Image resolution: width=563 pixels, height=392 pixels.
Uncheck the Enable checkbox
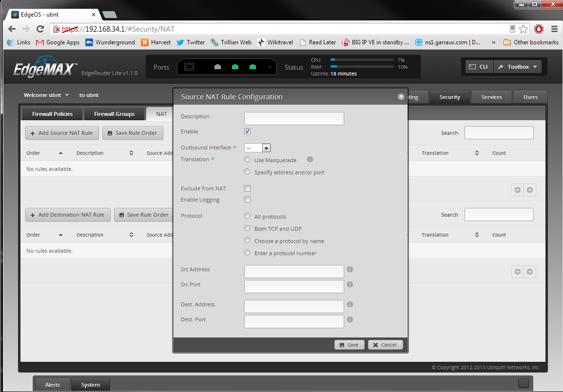248,131
